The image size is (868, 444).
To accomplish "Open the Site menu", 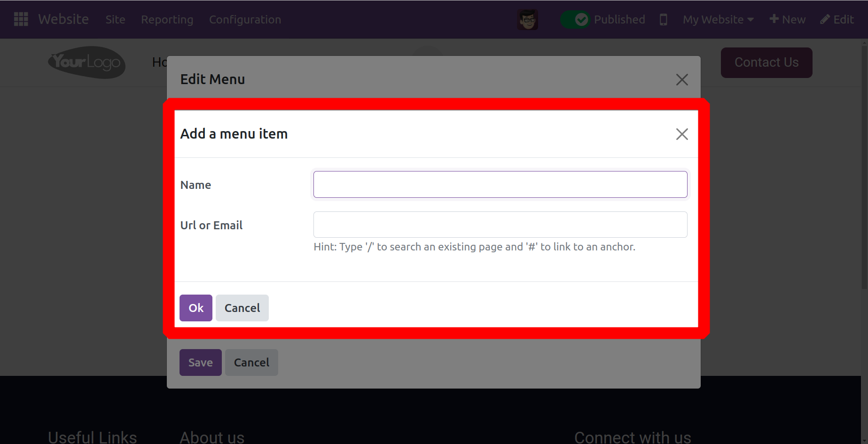I will tap(115, 20).
